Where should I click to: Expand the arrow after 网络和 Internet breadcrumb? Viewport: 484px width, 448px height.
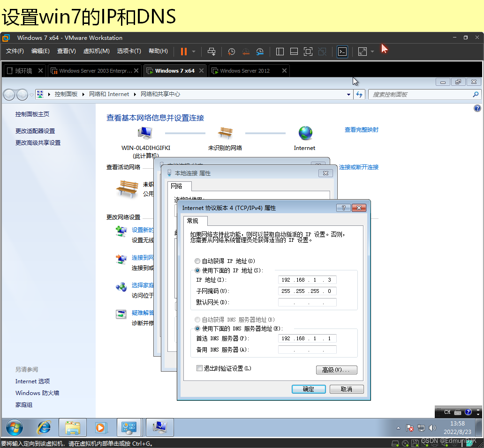click(135, 94)
